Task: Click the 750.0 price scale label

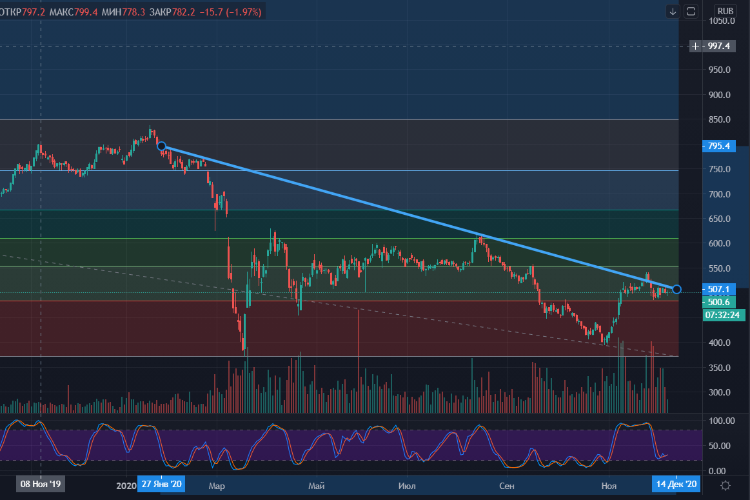Action: click(720, 169)
